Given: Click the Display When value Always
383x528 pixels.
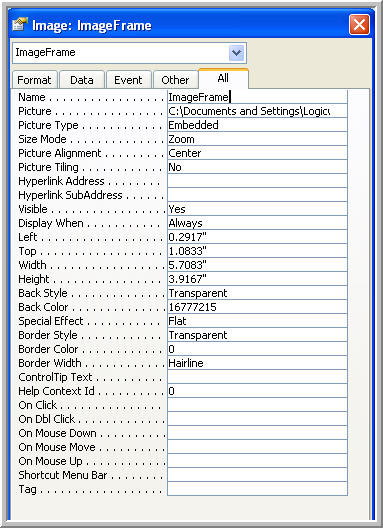Looking at the screenshot, I should [x=257, y=223].
